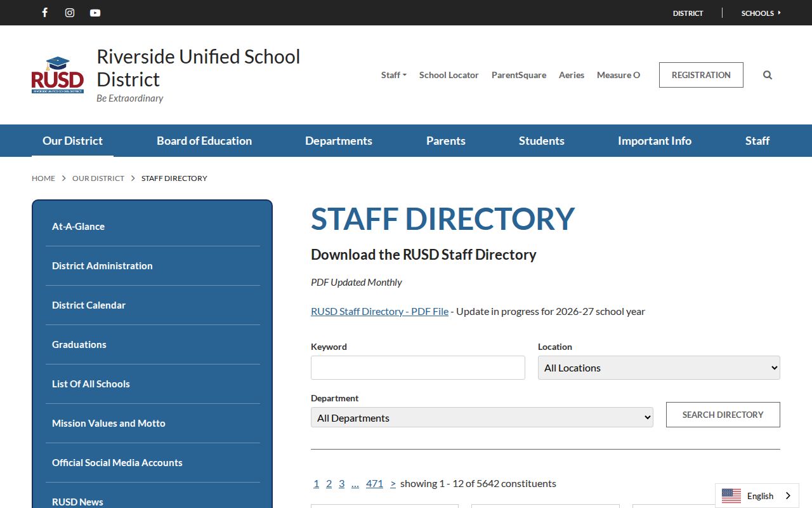Open the Important Info menu
The image size is (812, 508).
655,140
